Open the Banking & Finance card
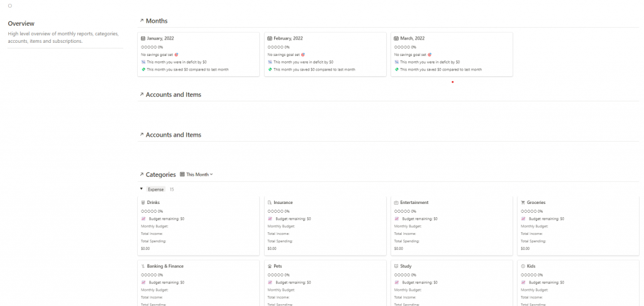 [165, 266]
